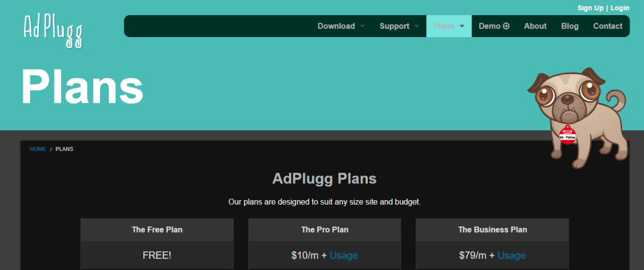Open the Download menu item
Image resolution: width=644 pixels, height=270 pixels.
click(336, 26)
